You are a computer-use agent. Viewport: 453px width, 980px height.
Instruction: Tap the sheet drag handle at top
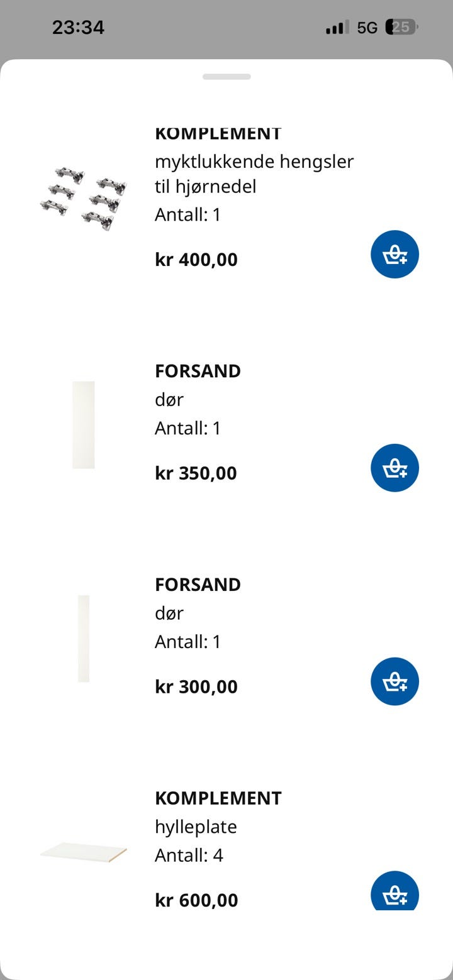pos(226,77)
